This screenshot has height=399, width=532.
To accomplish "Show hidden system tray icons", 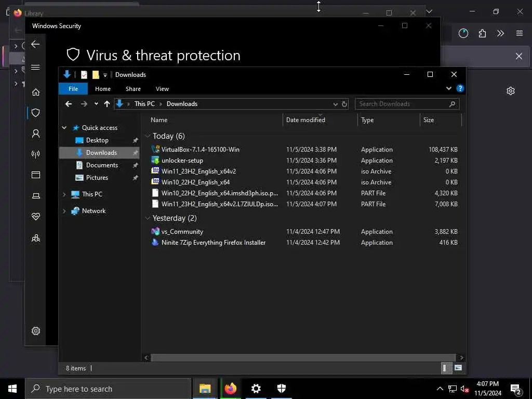I will (440, 389).
